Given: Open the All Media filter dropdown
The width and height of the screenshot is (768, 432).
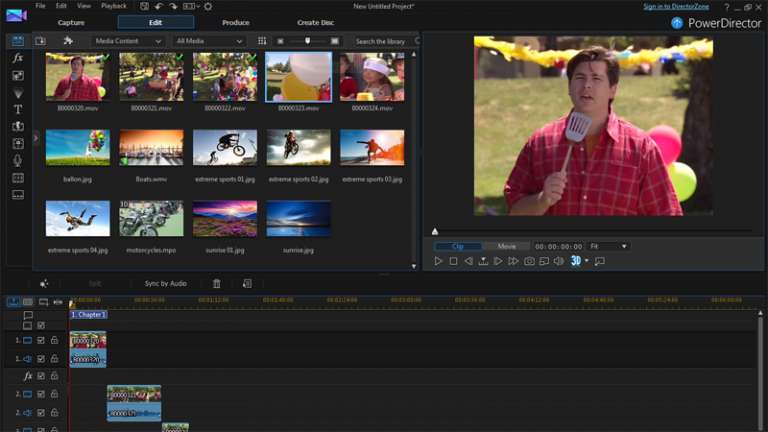Looking at the screenshot, I should 209,41.
